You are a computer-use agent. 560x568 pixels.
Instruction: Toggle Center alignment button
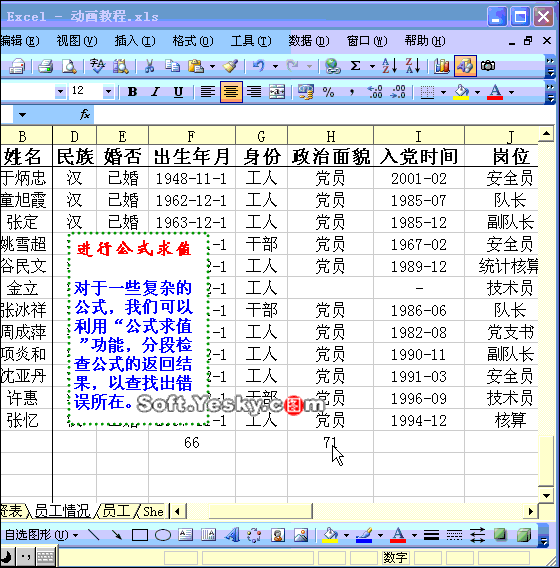pos(231,92)
